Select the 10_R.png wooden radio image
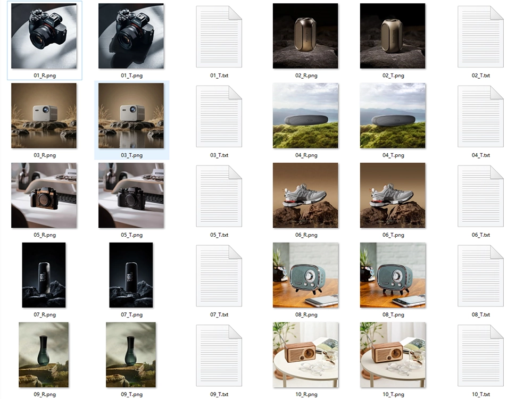 pos(305,355)
